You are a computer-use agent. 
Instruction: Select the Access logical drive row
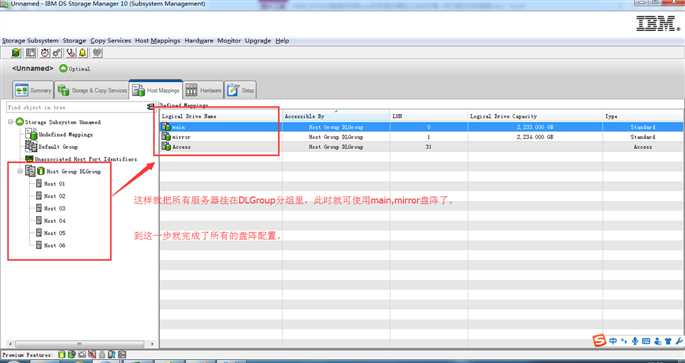click(422, 147)
